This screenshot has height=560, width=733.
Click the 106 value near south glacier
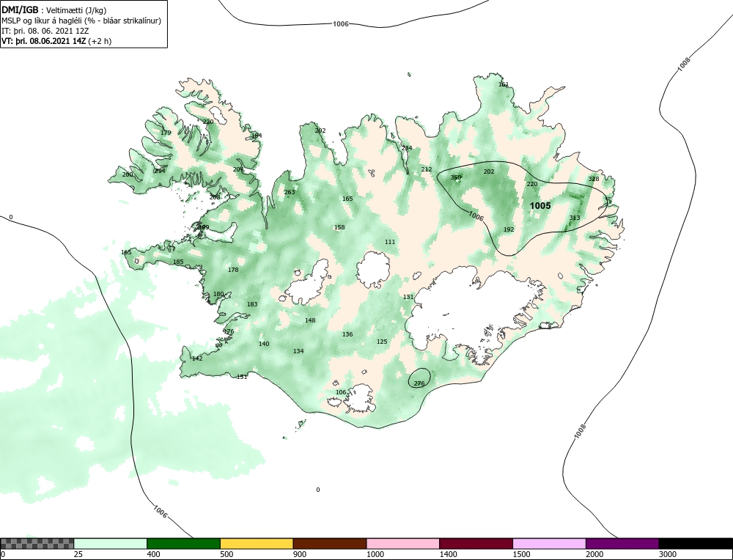tap(341, 392)
